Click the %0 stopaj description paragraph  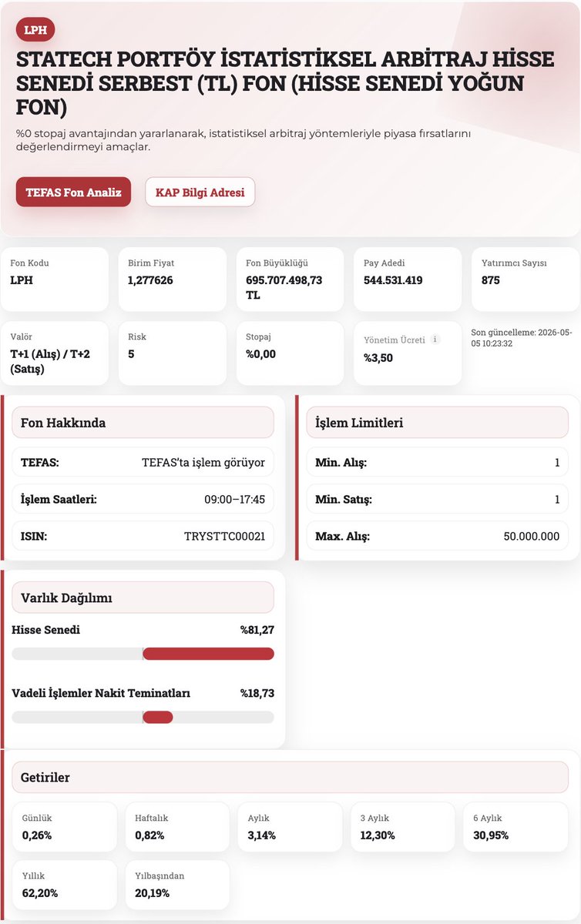click(243, 139)
